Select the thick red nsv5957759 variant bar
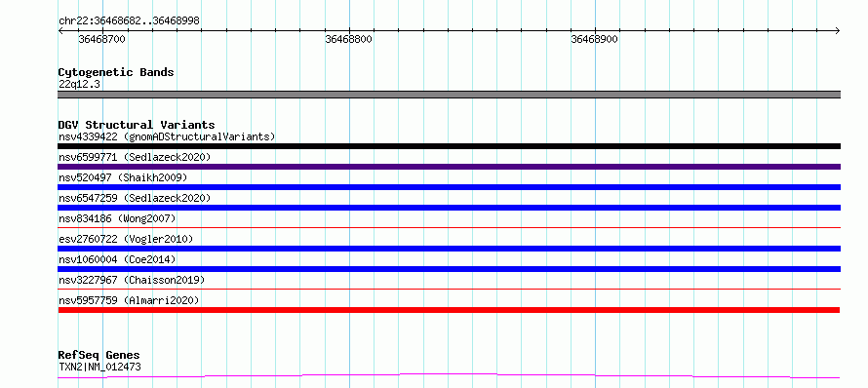 click(x=449, y=310)
